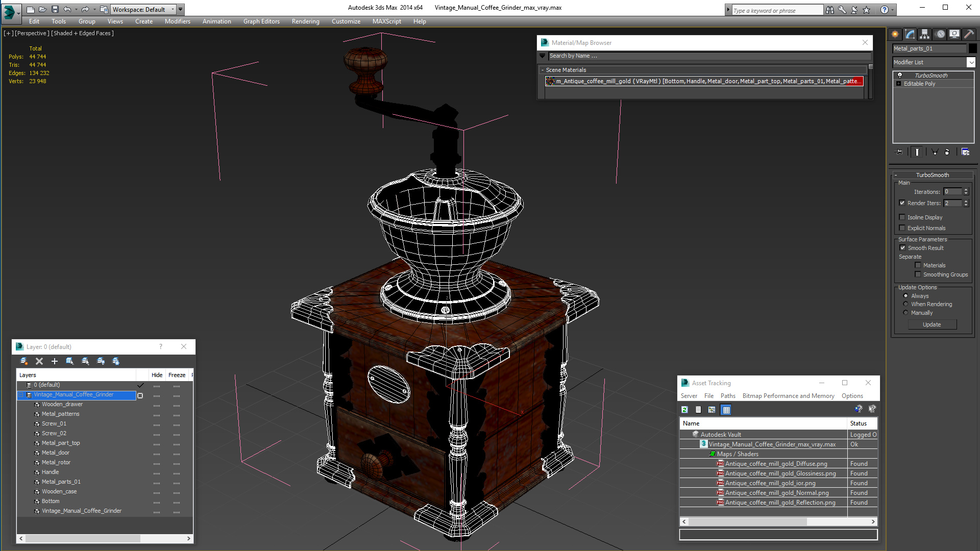Click Add Selected Objects to layer plus
The height and width of the screenshot is (551, 980).
point(55,361)
